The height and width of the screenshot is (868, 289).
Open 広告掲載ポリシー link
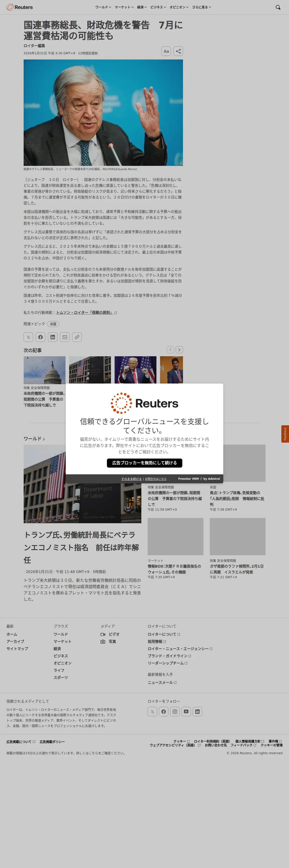coord(52,742)
